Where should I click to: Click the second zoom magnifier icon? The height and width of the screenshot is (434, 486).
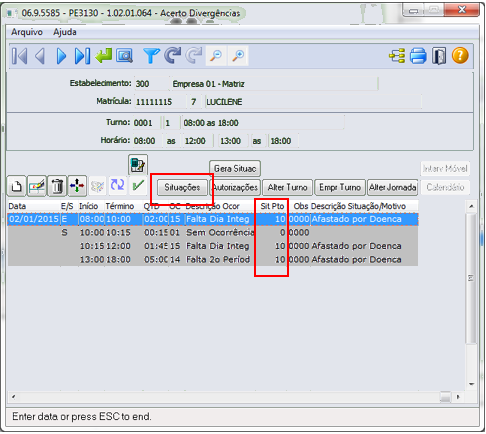(238, 56)
